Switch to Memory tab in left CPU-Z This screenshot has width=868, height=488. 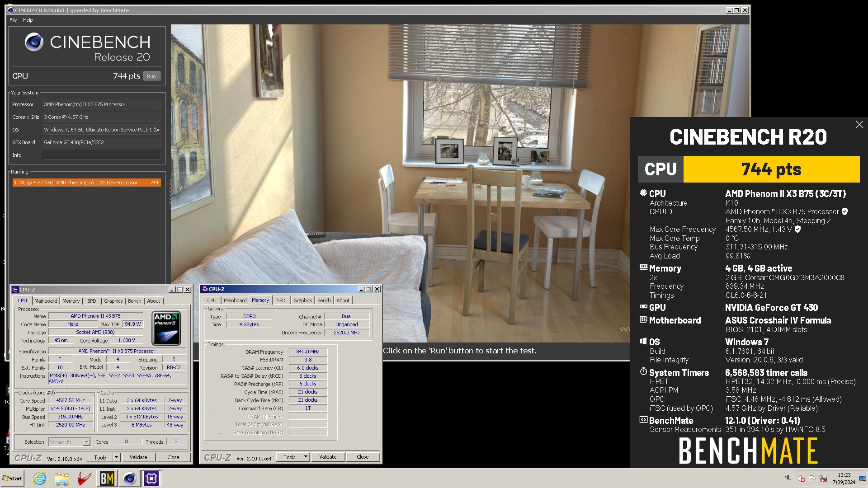click(71, 301)
